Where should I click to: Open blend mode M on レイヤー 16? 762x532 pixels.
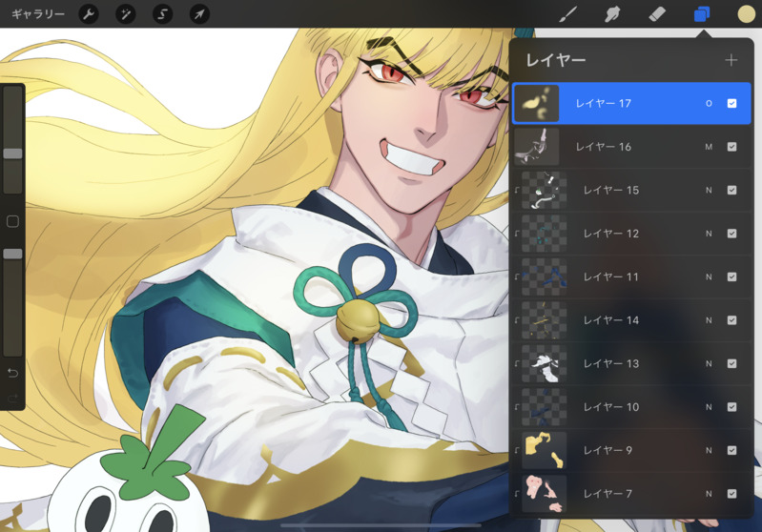point(709,147)
